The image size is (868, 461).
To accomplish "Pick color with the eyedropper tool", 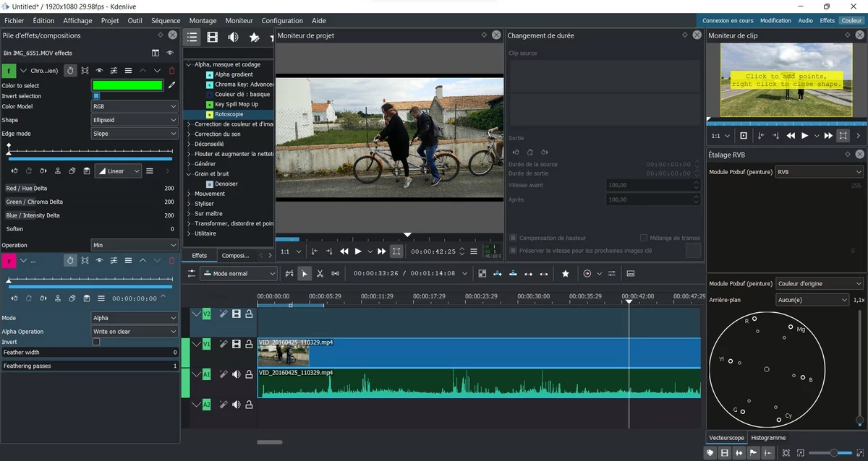I will coord(171,85).
